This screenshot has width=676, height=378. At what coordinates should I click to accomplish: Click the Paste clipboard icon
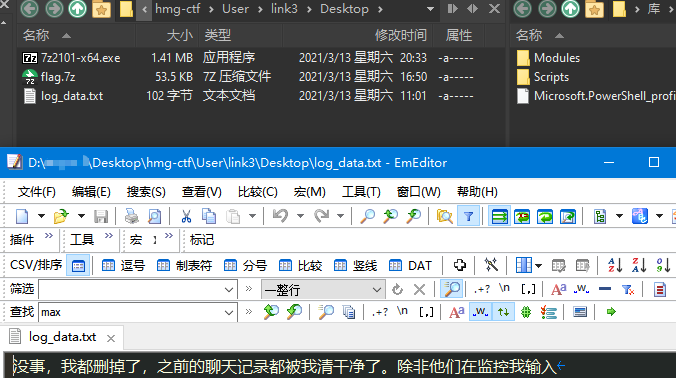(x=233, y=216)
